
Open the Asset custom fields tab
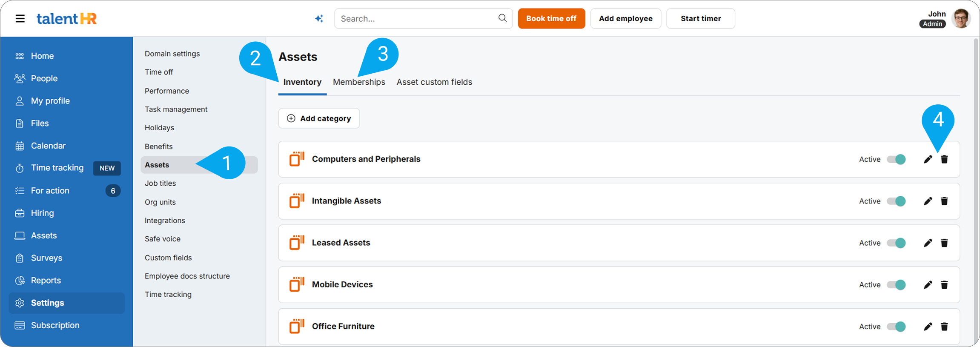pyautogui.click(x=434, y=82)
